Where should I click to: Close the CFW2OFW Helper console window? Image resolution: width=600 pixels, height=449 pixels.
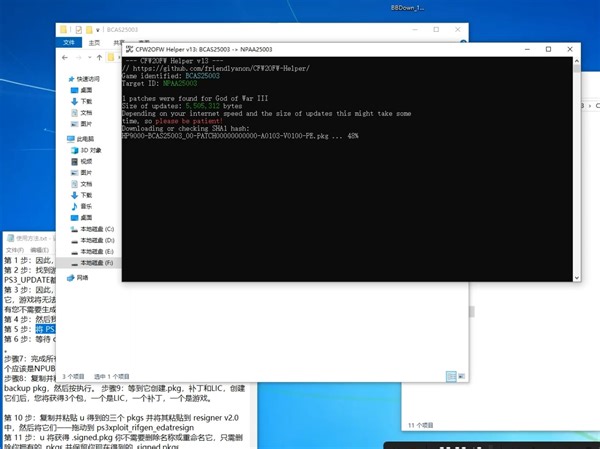(x=570, y=49)
